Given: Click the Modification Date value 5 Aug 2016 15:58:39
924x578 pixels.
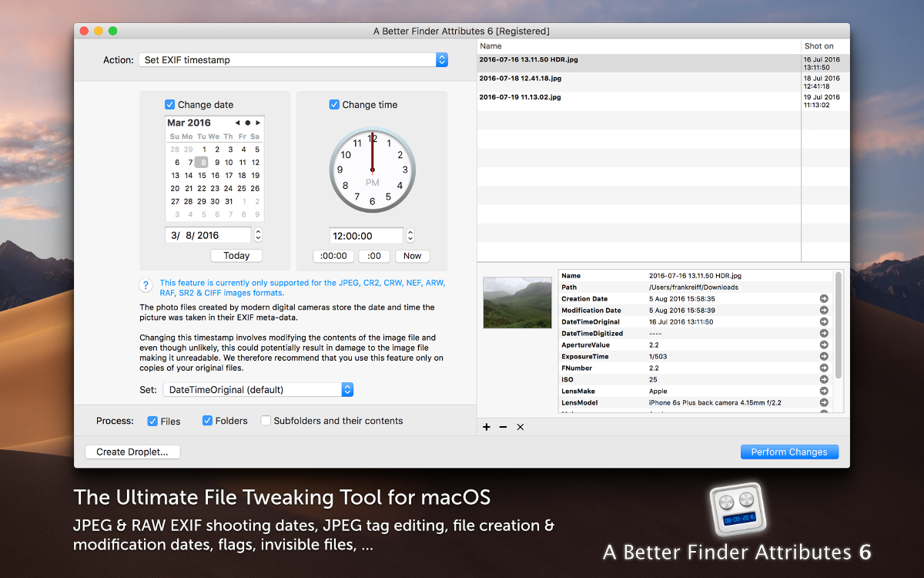Looking at the screenshot, I should [x=682, y=310].
